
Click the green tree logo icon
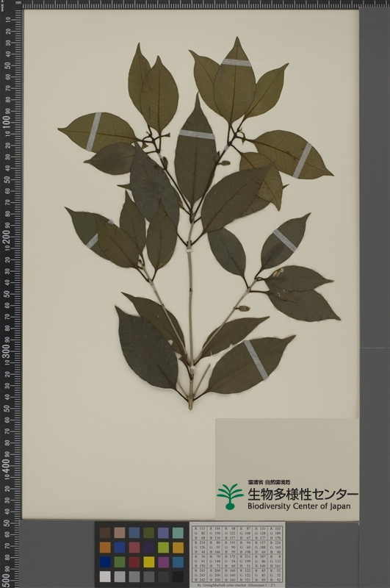click(x=230, y=496)
